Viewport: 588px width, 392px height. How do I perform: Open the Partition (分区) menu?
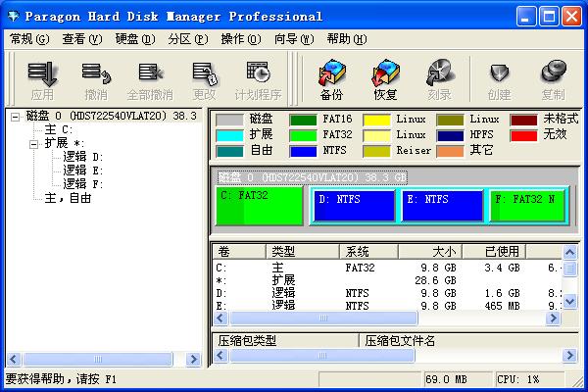187,39
